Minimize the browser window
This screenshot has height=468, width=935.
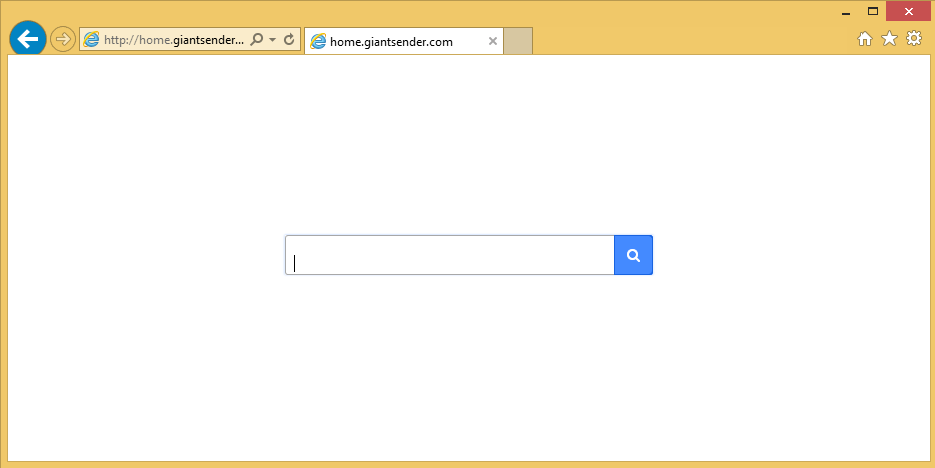click(846, 12)
